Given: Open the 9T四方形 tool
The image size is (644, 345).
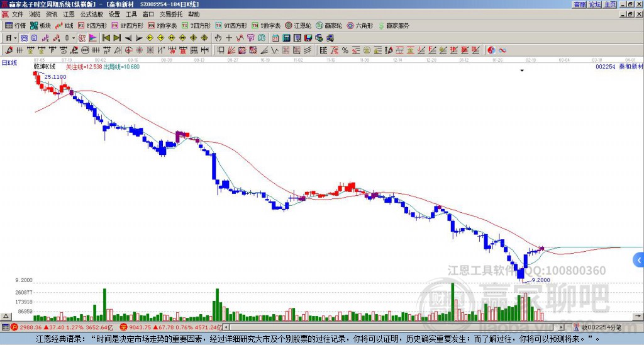Looking at the screenshot, I should click(x=231, y=25).
